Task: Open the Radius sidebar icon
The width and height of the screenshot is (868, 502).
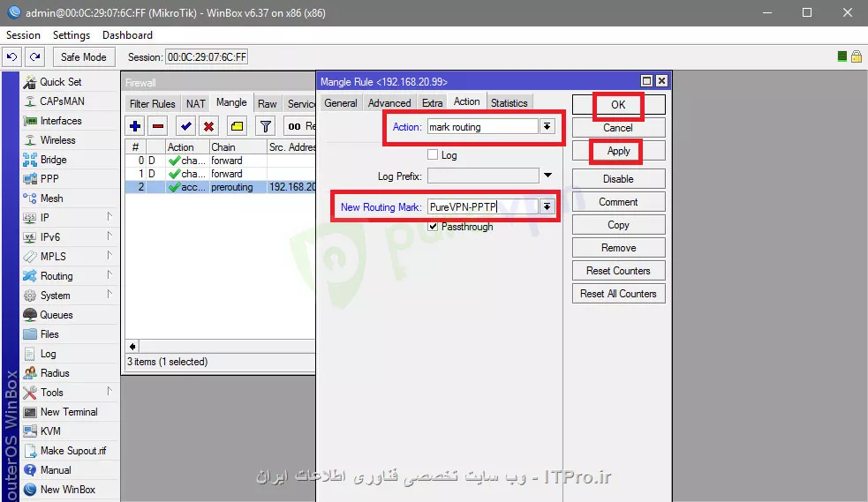Action: [30, 373]
